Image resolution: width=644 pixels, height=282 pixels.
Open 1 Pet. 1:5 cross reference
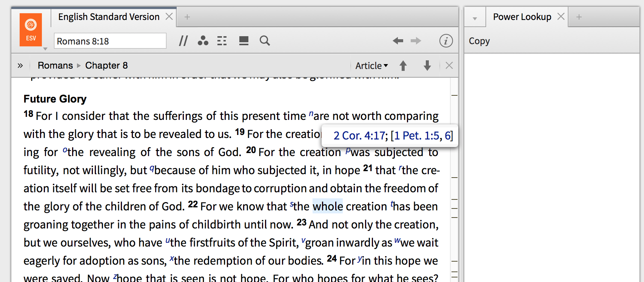point(418,136)
